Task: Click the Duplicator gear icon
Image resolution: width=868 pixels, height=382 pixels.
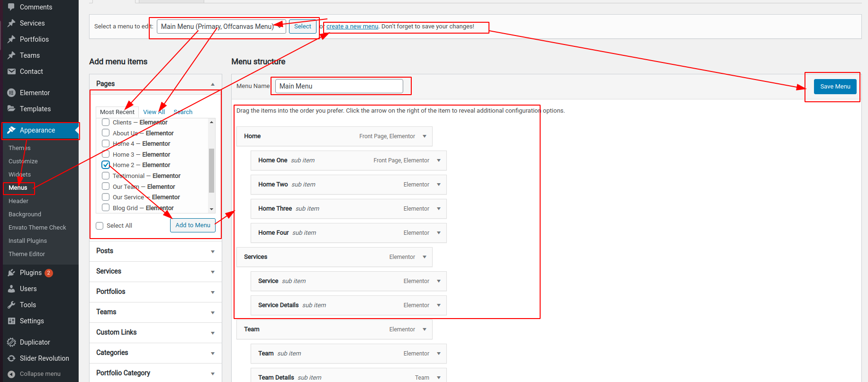Action: coord(11,342)
